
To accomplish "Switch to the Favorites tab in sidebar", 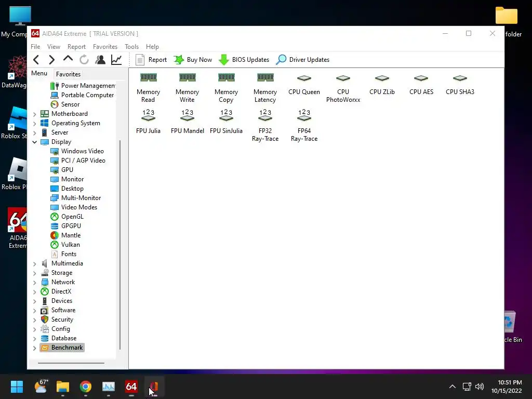I will [68, 74].
